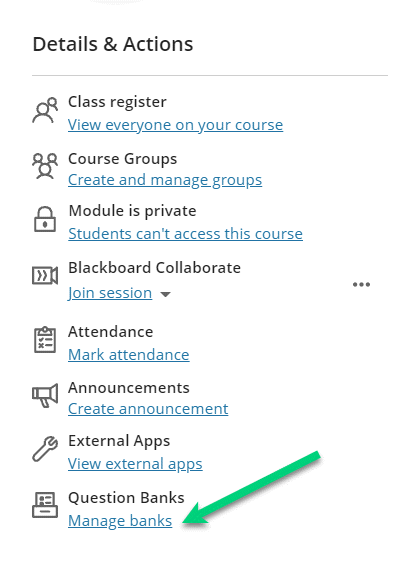Click the Join session link
Screen dimensions: 410x582
(110, 293)
